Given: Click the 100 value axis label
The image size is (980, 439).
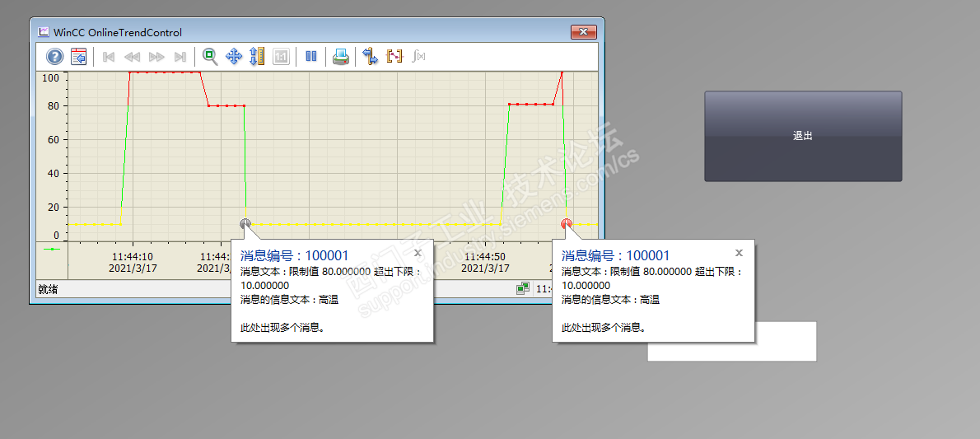Looking at the screenshot, I should click(x=50, y=78).
